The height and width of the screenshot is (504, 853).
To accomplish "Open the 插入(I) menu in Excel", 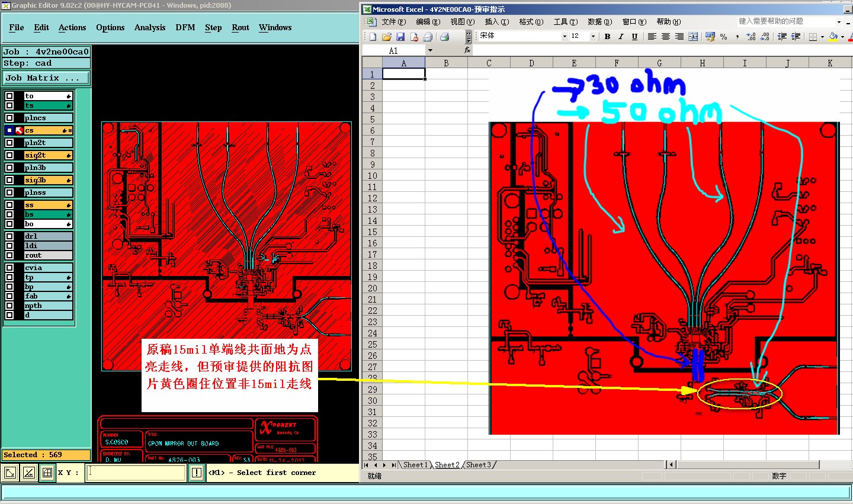I will pyautogui.click(x=496, y=22).
